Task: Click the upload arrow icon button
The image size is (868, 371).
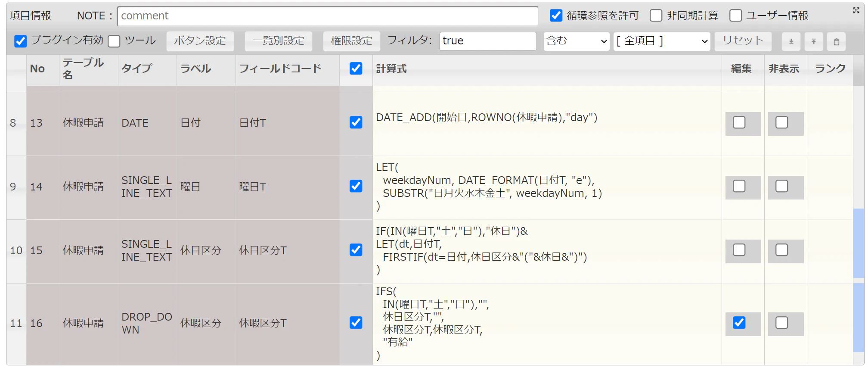Action: click(814, 42)
